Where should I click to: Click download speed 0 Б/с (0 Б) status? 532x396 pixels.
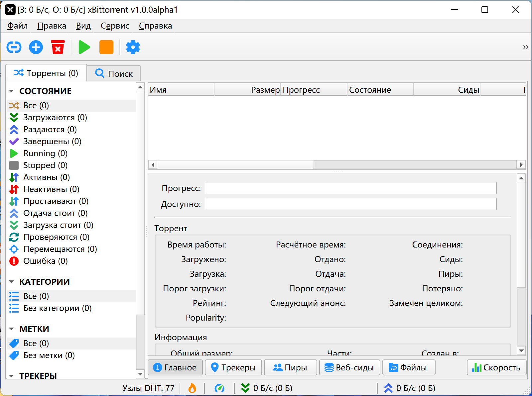[x=267, y=388]
